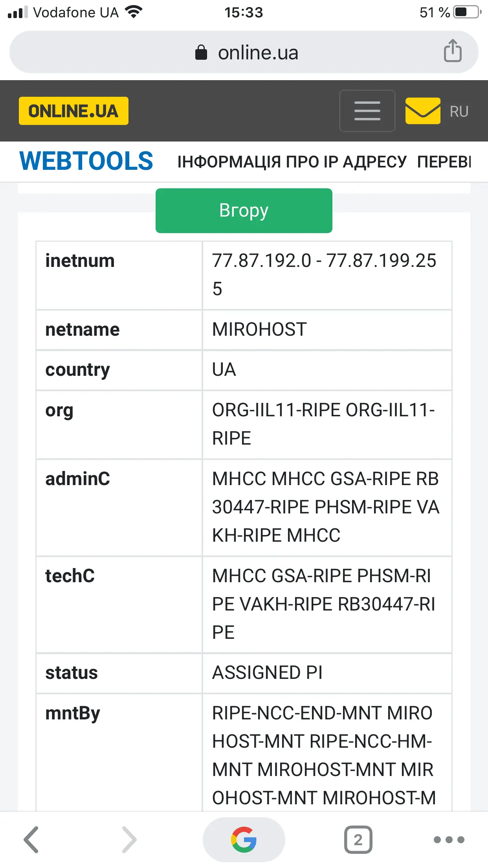Screen dimensions: 488x868
Task: Tap the battery indicator in status bar
Action: 467,12
